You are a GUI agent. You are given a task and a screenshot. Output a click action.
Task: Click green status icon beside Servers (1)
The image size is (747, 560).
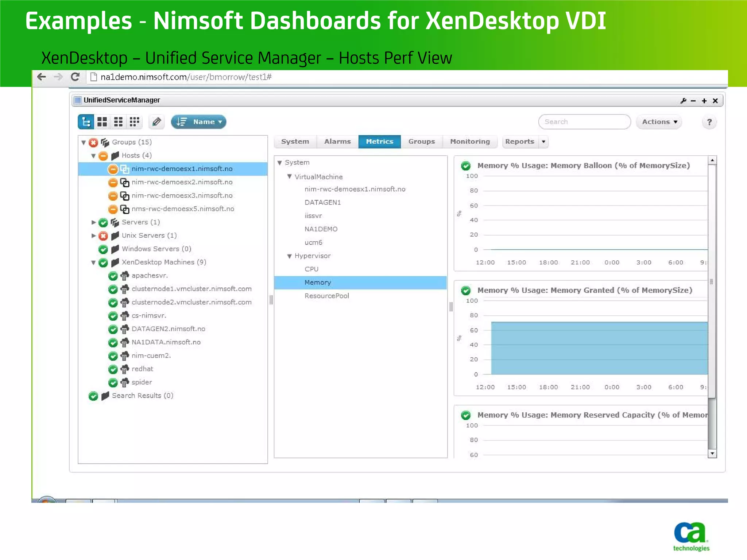click(x=103, y=222)
